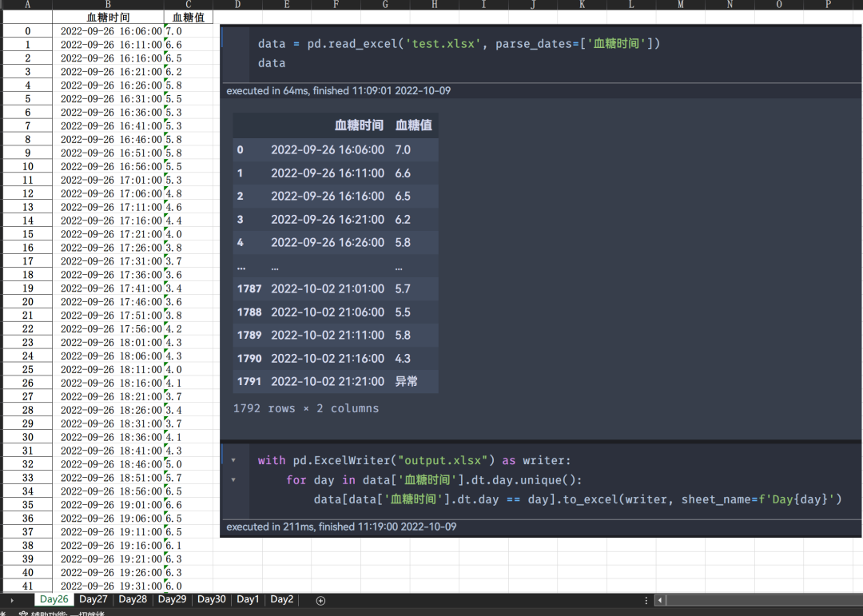The height and width of the screenshot is (616, 863).
Task: Click the 血糖时间 header cell in spreadsheet
Action: click(x=108, y=17)
